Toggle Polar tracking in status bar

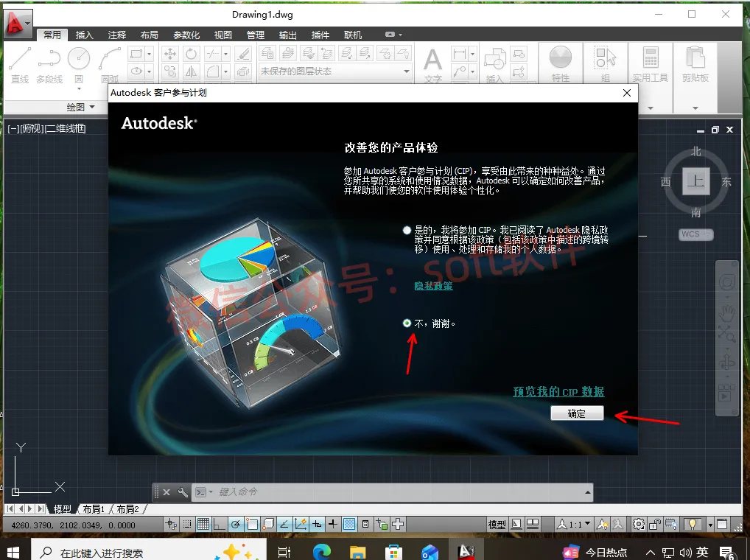click(x=235, y=525)
